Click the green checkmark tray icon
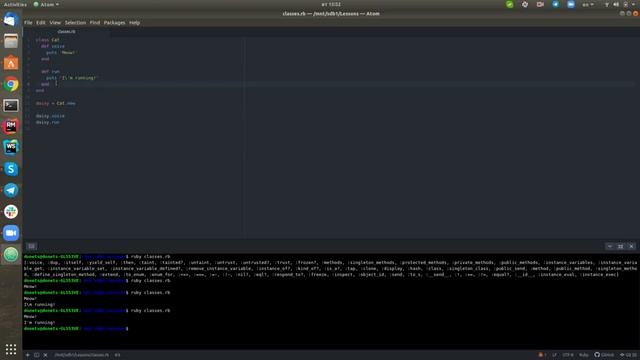 point(509,4)
